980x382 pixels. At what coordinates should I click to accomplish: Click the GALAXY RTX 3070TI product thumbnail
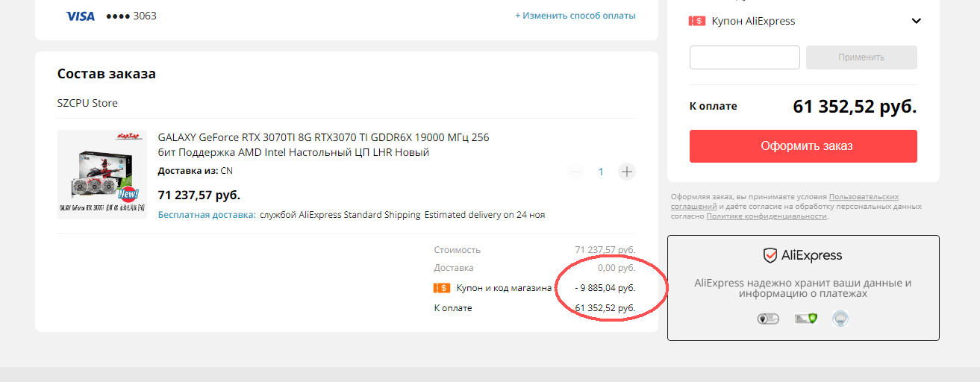[x=102, y=175]
